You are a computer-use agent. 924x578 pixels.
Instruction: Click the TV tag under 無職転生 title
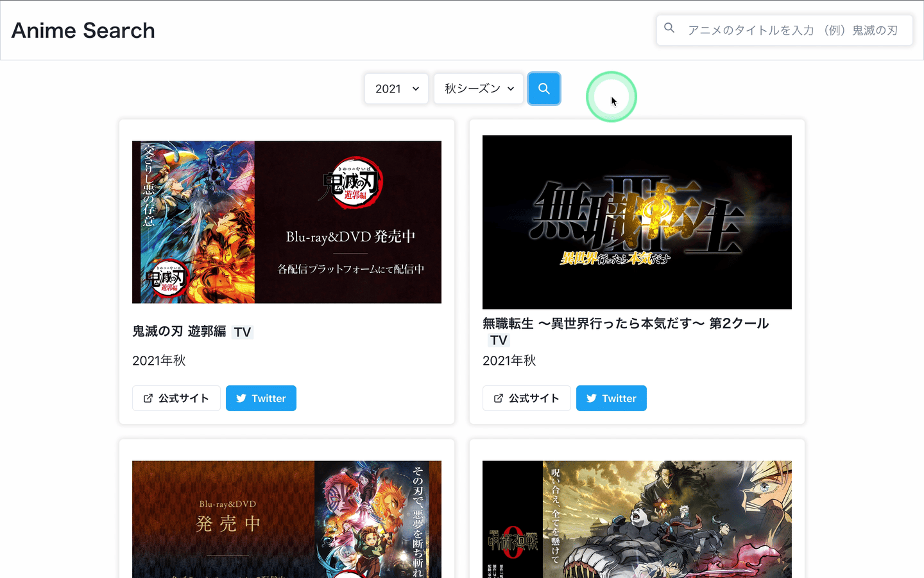click(499, 340)
